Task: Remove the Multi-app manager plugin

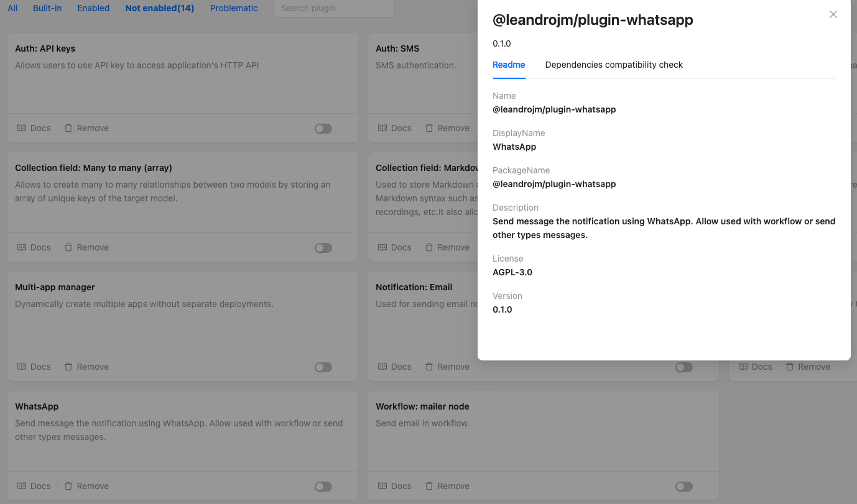Action: click(86, 367)
